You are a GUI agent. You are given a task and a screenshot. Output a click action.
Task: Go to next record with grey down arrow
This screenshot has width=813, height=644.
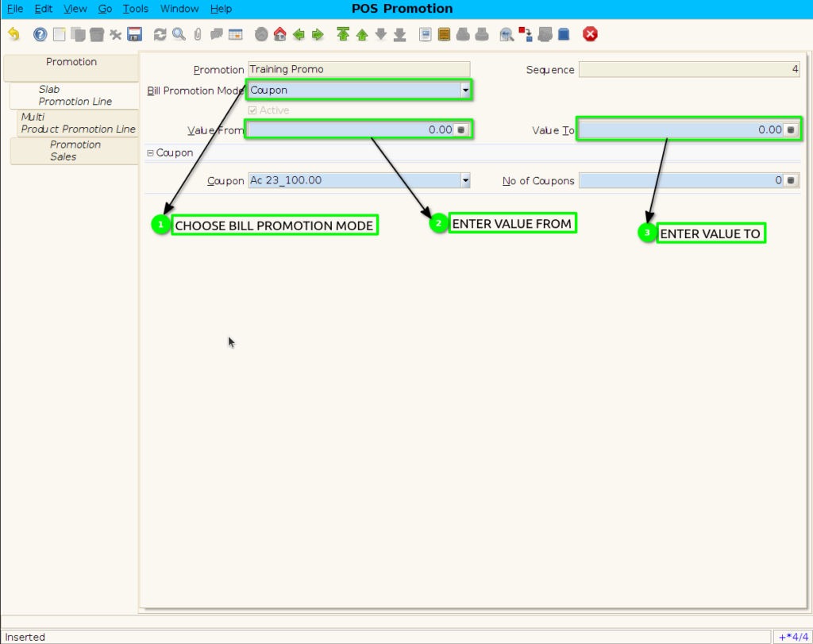pos(380,34)
